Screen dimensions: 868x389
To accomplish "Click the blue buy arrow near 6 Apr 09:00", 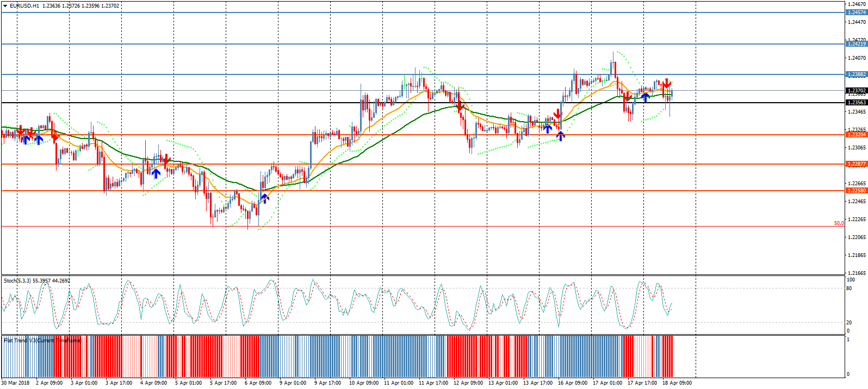I will tap(264, 198).
